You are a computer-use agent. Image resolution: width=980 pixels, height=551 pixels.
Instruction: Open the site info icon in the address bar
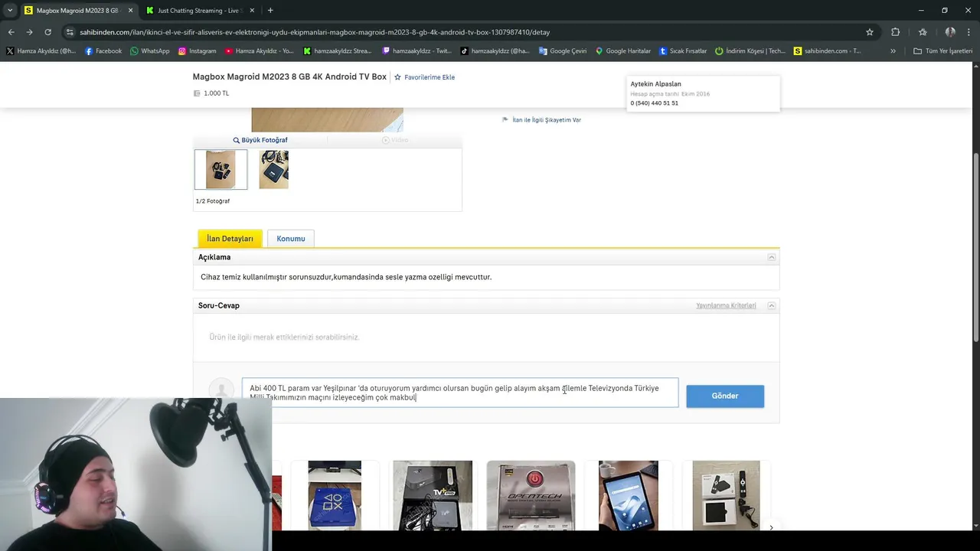(x=70, y=32)
